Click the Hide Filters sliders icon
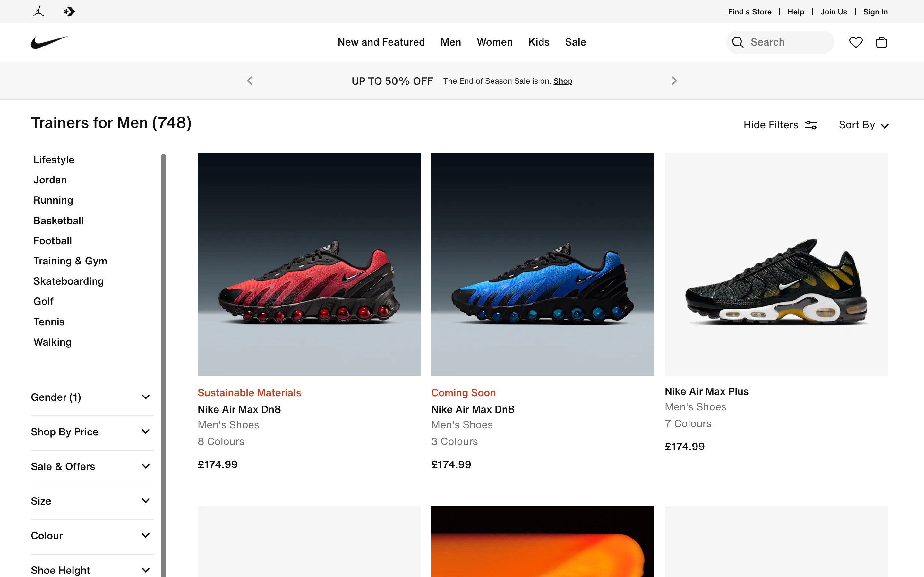This screenshot has width=924, height=577. pos(811,124)
